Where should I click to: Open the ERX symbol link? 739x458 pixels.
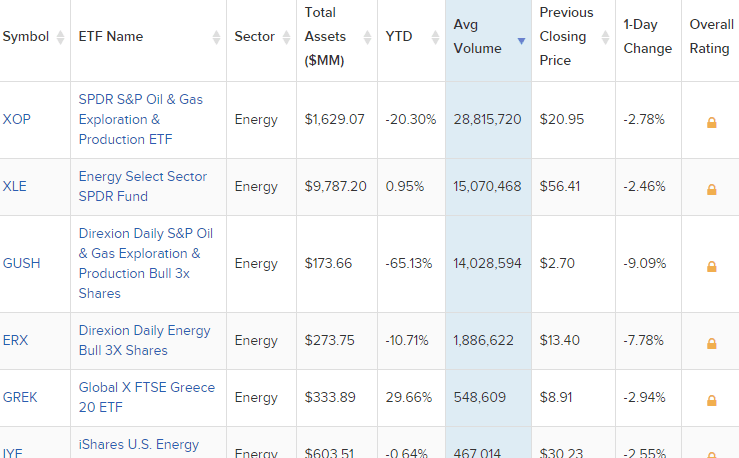pos(16,340)
